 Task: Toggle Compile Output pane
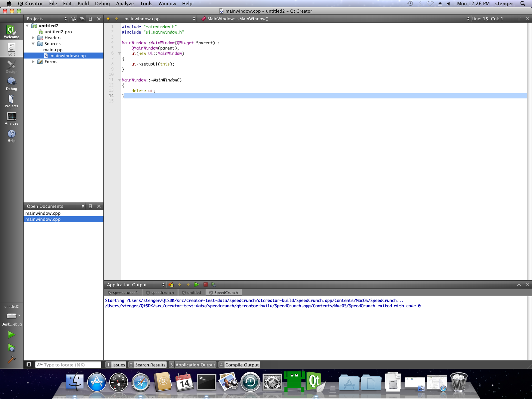coord(239,365)
